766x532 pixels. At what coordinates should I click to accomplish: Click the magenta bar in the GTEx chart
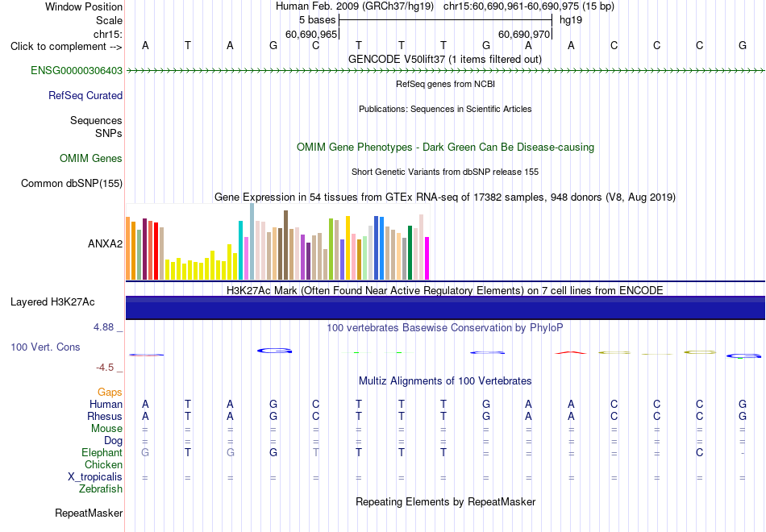click(x=427, y=259)
